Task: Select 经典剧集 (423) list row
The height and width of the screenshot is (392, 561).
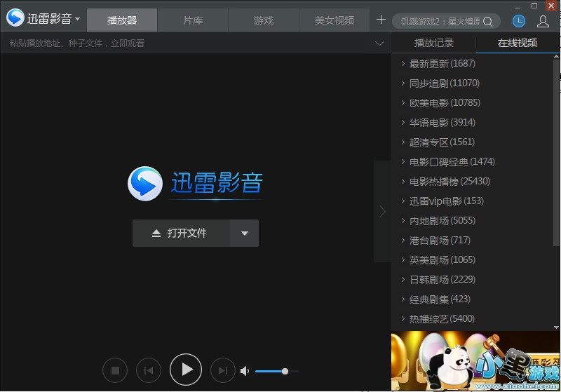Action: pos(472,299)
